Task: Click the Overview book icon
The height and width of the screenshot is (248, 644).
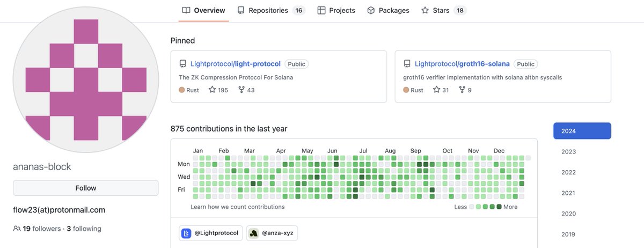Action: point(186,10)
